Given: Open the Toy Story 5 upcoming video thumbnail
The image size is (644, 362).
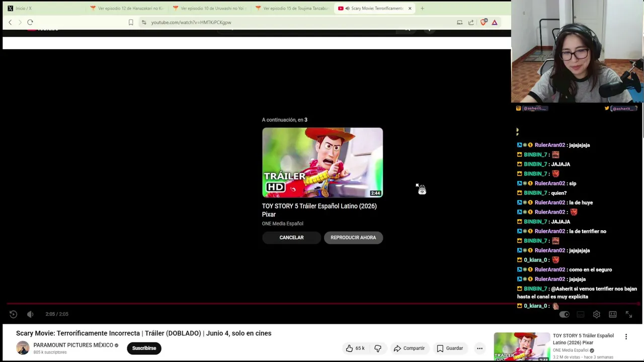Looking at the screenshot, I should [323, 162].
